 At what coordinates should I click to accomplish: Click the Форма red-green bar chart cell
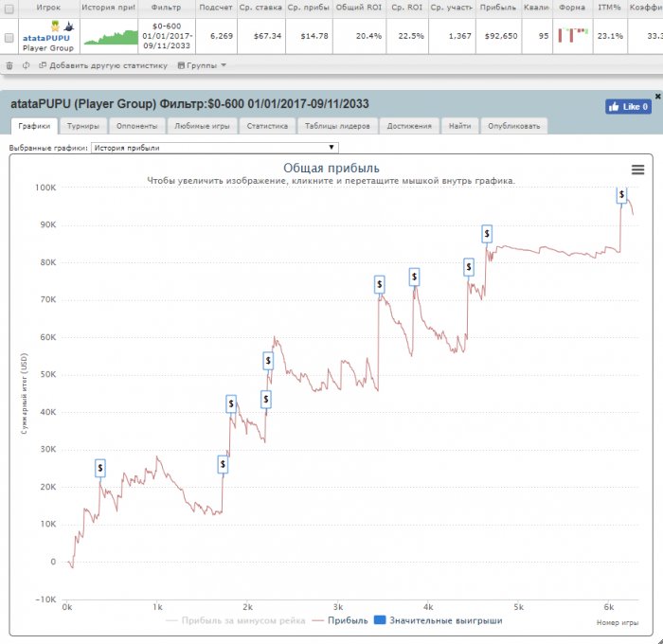(572, 35)
